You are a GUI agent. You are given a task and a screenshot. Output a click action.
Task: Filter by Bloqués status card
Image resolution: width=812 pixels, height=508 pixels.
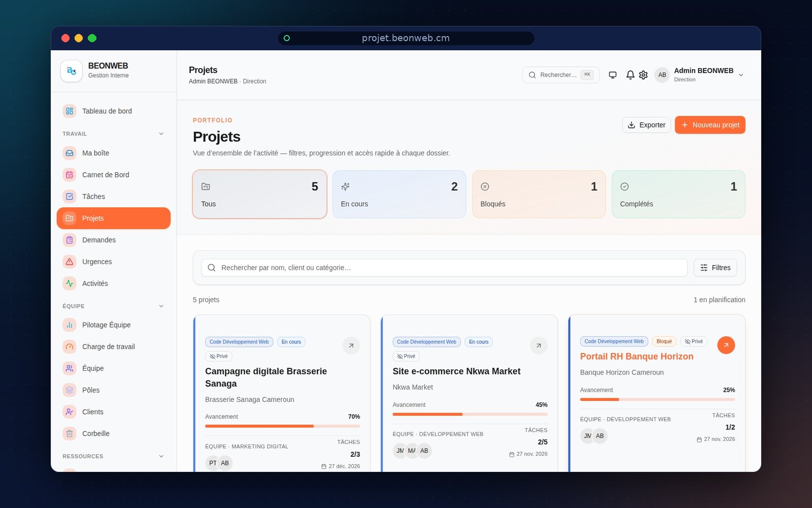point(539,195)
